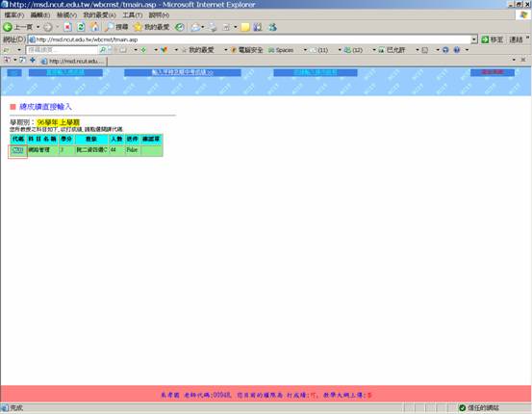Click the Print icon in toolbar
532x414 pixels.
pyautogui.click(x=213, y=27)
